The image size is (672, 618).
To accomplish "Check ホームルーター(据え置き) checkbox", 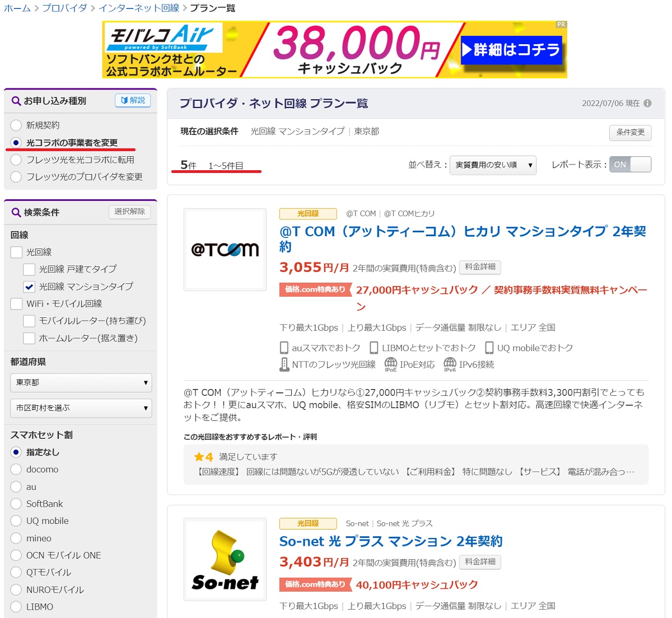I will pos(29,338).
